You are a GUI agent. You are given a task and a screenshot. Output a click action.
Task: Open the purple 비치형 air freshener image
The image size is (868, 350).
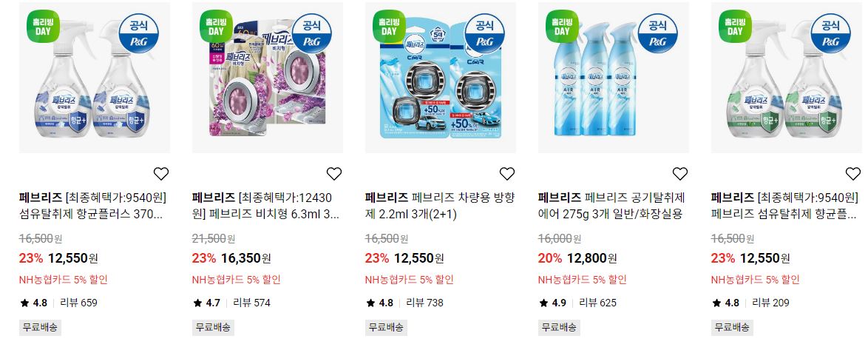(268, 78)
